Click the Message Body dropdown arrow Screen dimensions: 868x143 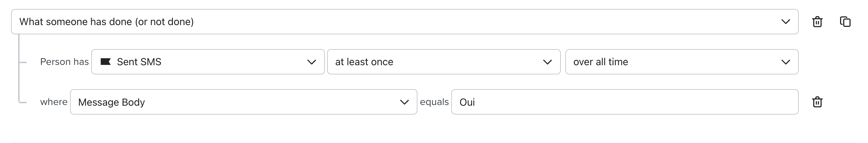click(x=404, y=102)
